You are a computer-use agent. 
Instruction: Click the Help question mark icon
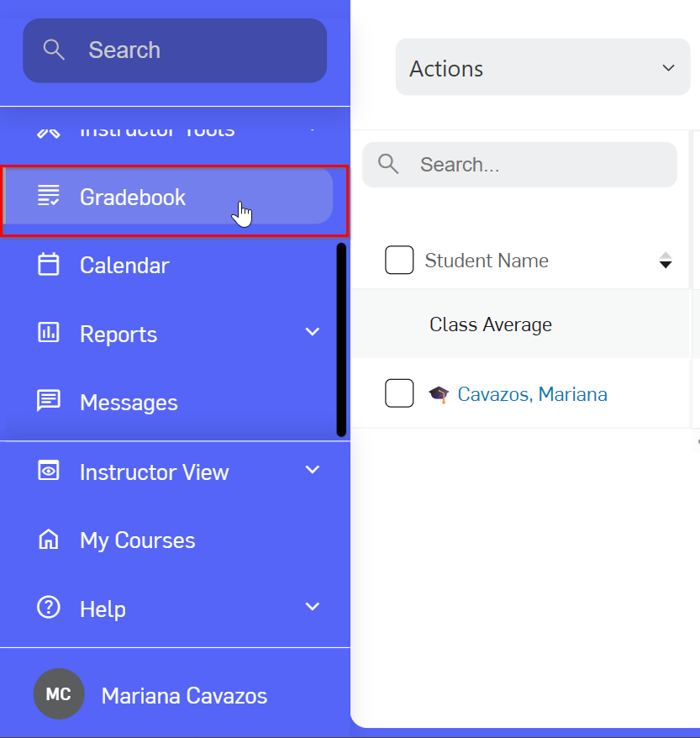click(49, 607)
